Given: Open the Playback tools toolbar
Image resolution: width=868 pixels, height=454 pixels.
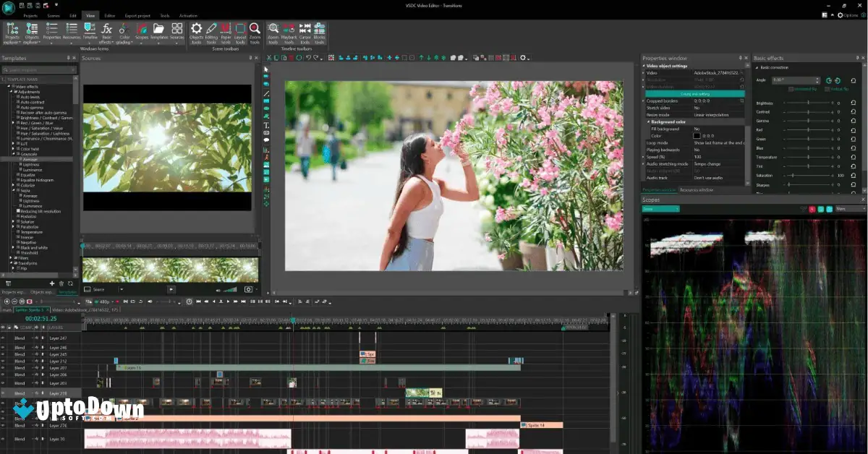Looking at the screenshot, I should [289, 33].
